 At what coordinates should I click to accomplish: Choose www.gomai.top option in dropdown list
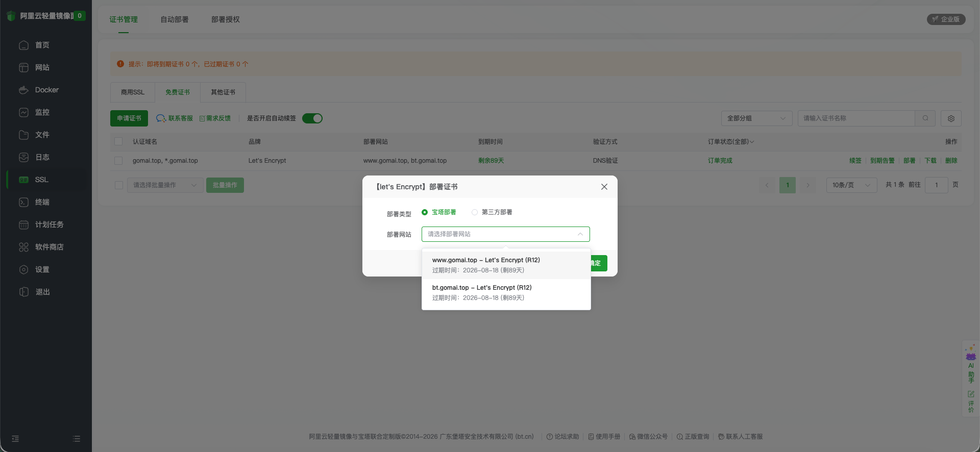click(x=506, y=265)
